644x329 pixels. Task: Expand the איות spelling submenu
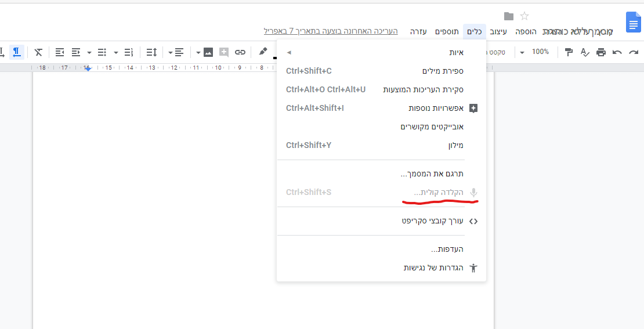382,53
